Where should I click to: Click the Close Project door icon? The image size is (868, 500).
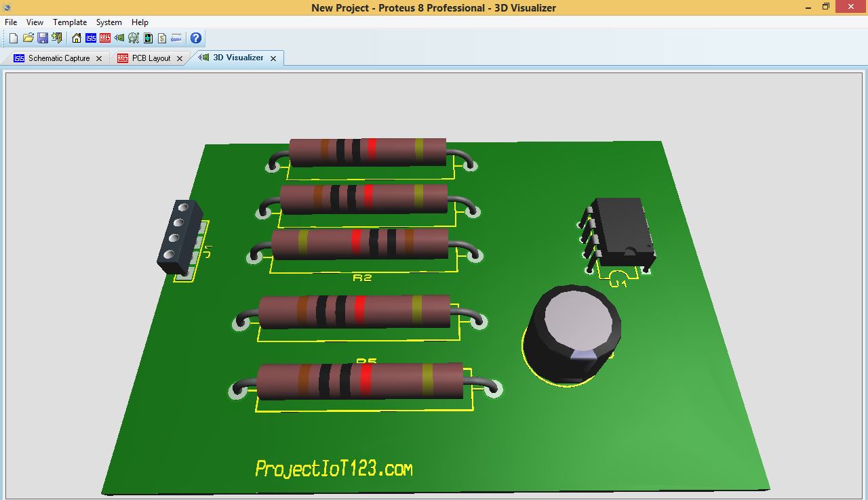click(x=57, y=38)
